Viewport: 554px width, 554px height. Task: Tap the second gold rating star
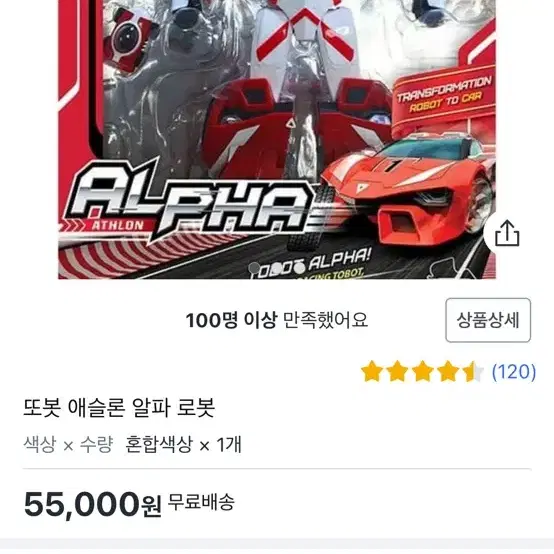[397, 371]
